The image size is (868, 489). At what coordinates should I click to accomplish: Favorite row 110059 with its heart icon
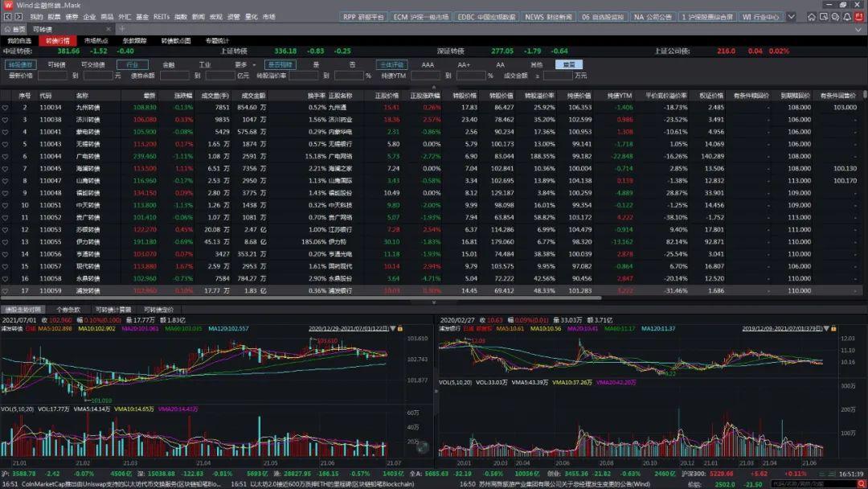tap(5, 290)
